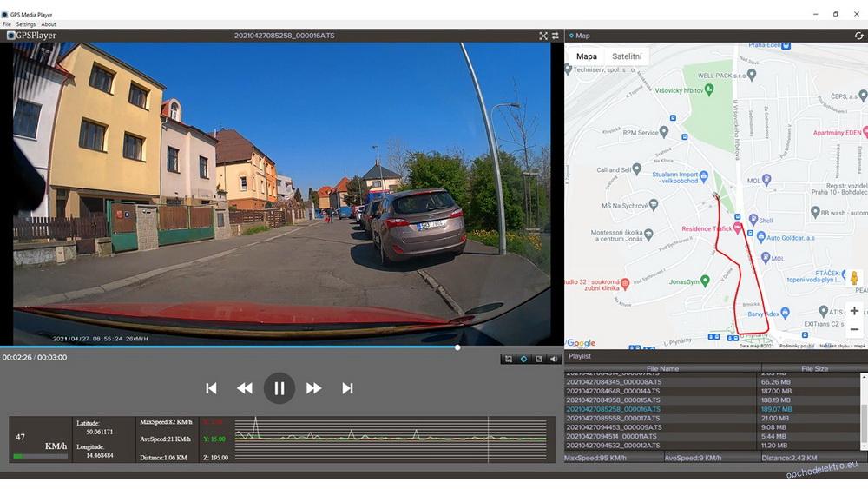Click the Shell gas station map marker
The image size is (868, 489).
point(753,219)
